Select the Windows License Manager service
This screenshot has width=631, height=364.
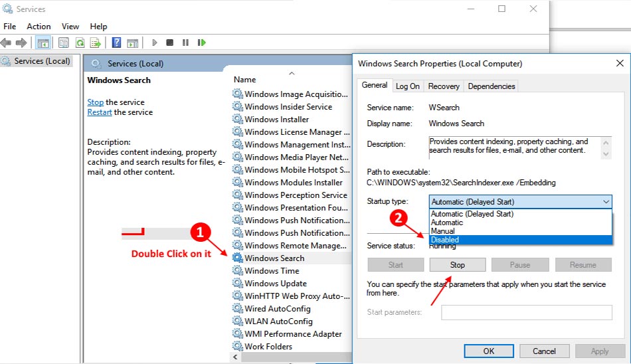pos(297,132)
